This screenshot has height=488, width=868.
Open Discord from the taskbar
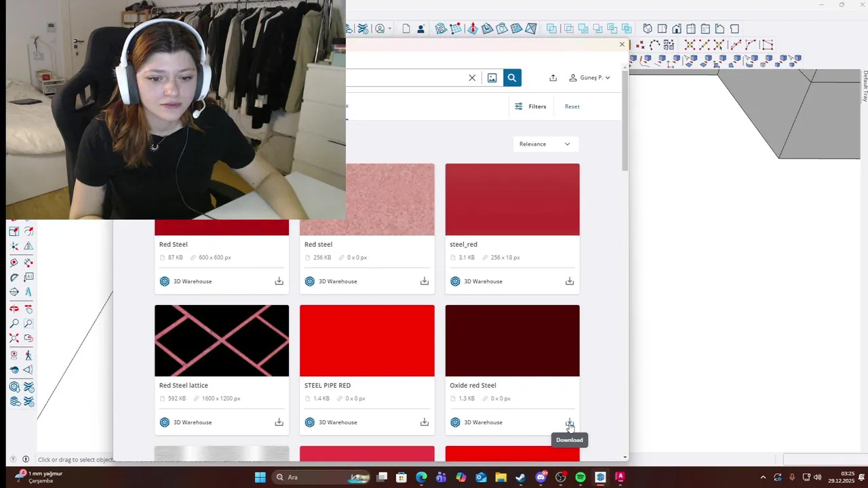point(540,477)
